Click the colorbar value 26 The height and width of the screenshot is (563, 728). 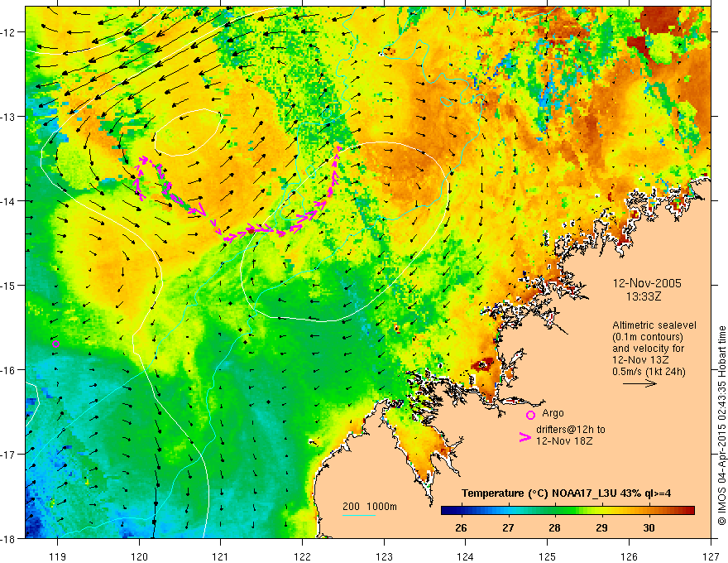tap(461, 527)
